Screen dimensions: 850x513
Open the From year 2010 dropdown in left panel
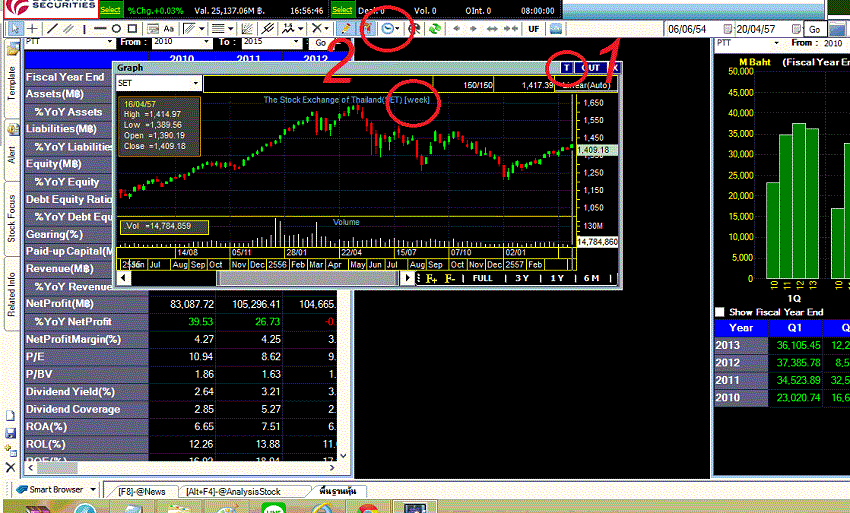[x=206, y=42]
